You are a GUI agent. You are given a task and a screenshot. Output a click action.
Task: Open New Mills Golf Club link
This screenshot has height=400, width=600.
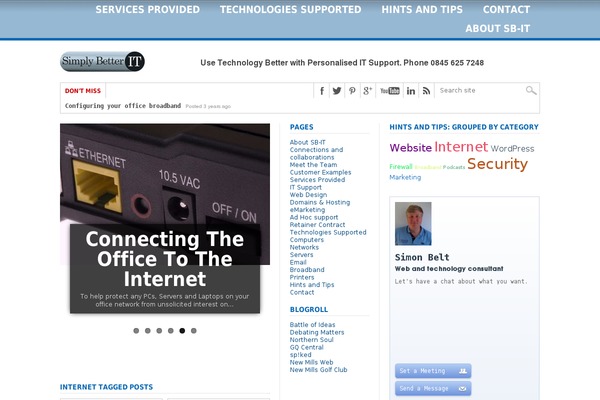click(318, 370)
